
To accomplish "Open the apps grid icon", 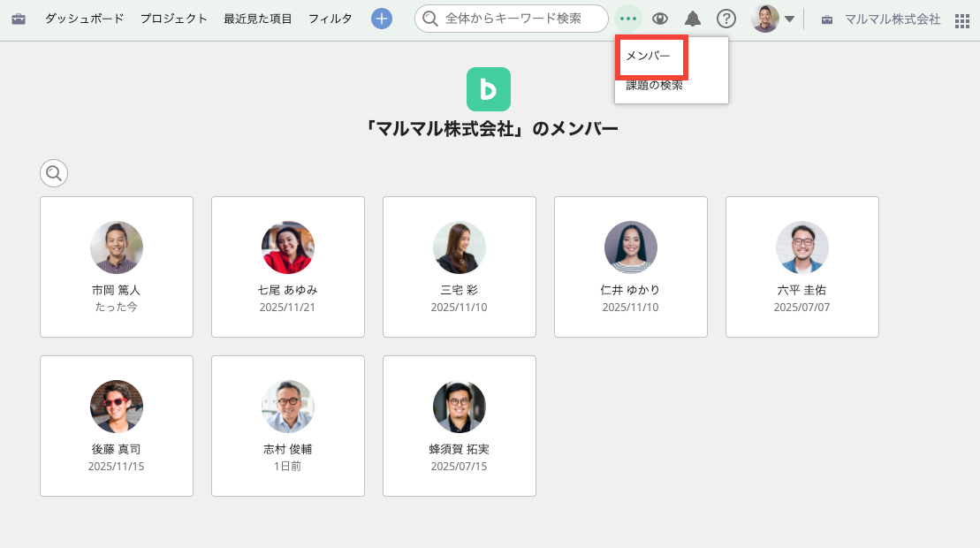I will (x=962, y=20).
